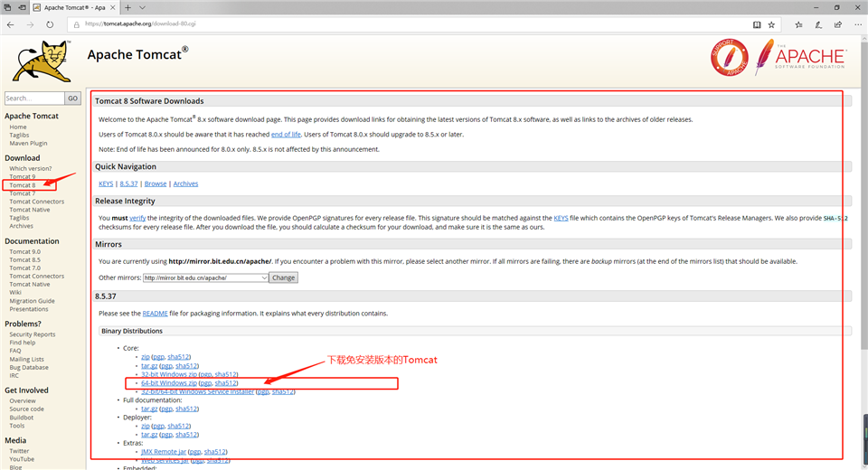
Task: Open the Home sidebar link
Action: (18, 127)
